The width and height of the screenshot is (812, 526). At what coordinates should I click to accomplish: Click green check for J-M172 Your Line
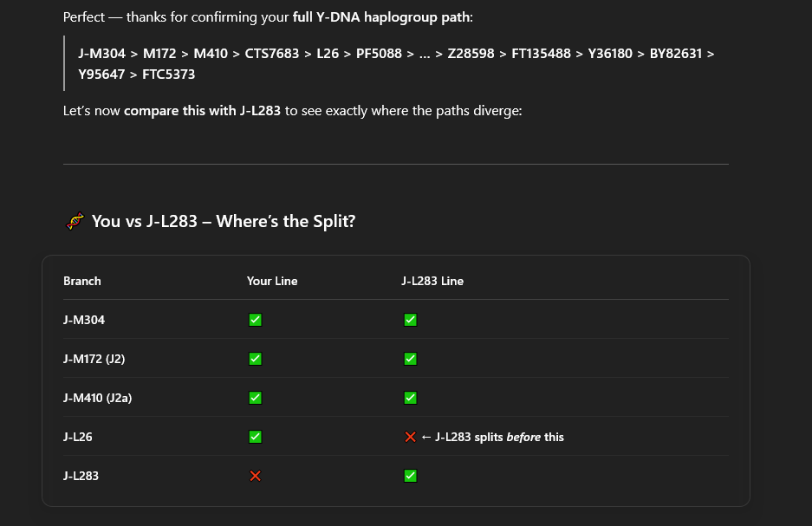(256, 359)
